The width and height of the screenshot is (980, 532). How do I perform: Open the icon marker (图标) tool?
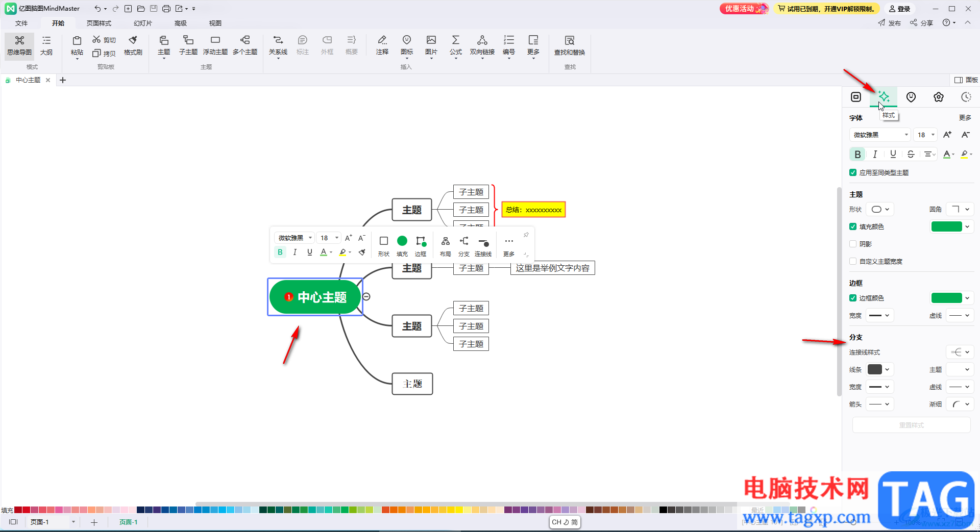click(x=407, y=46)
